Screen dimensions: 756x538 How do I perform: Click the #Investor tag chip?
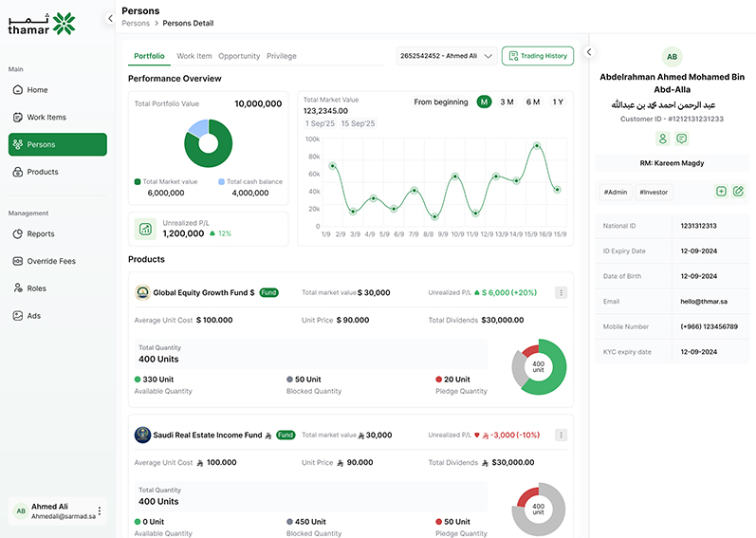654,192
